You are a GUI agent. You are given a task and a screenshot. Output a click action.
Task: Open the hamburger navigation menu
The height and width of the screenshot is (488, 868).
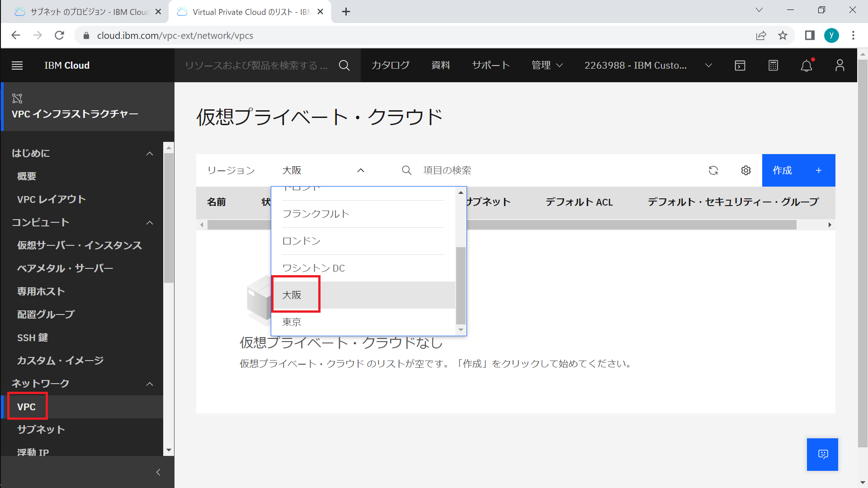tap(17, 66)
